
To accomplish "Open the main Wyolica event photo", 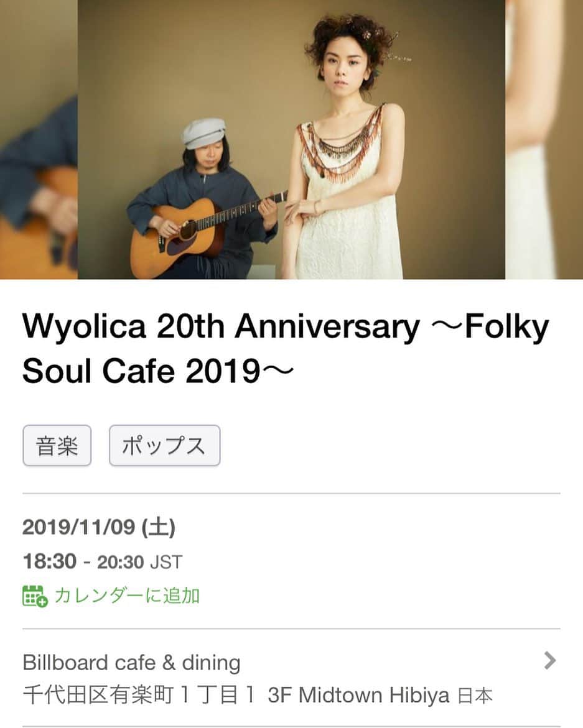I will coord(291,139).
